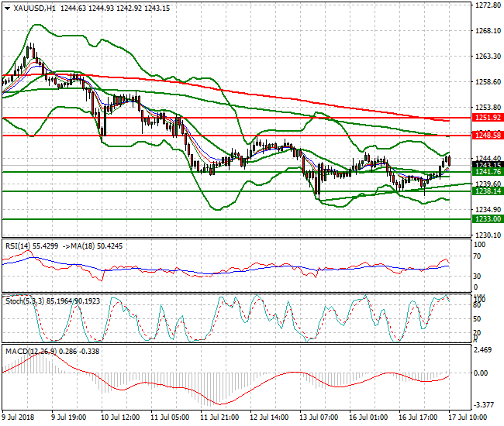The image size is (504, 426).
Task: Click the RSI(14) 55.4299 indicator label
Action: pyautogui.click(x=32, y=246)
